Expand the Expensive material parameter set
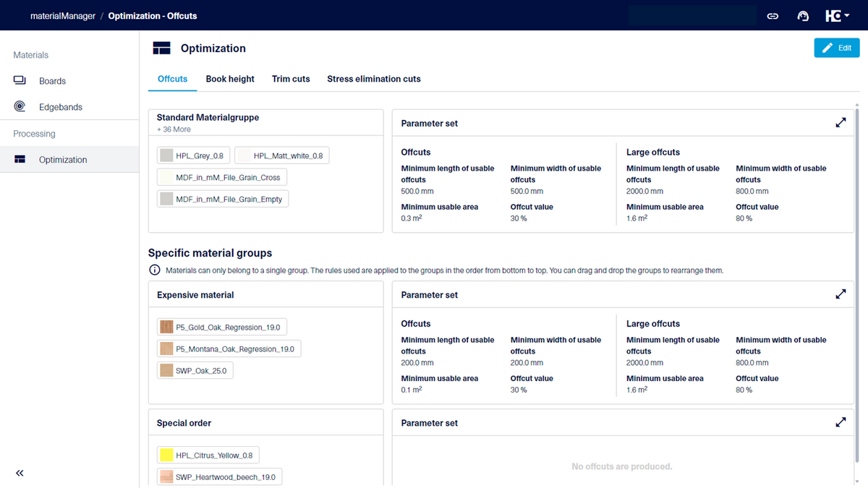This screenshot has width=868, height=488. pyautogui.click(x=841, y=294)
